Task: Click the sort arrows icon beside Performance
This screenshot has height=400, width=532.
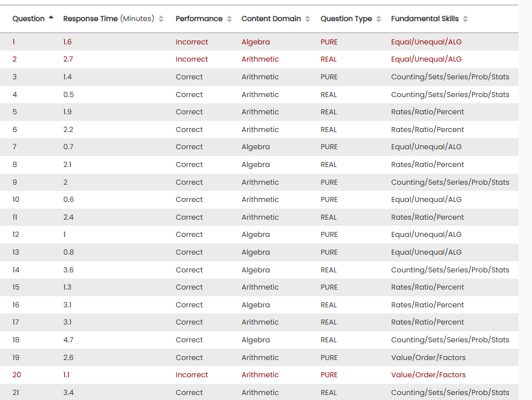Action: pos(228,19)
